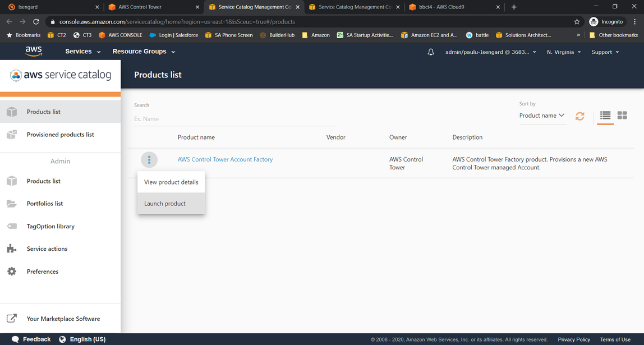
Task: Open a new browser tab
Action: point(514,7)
